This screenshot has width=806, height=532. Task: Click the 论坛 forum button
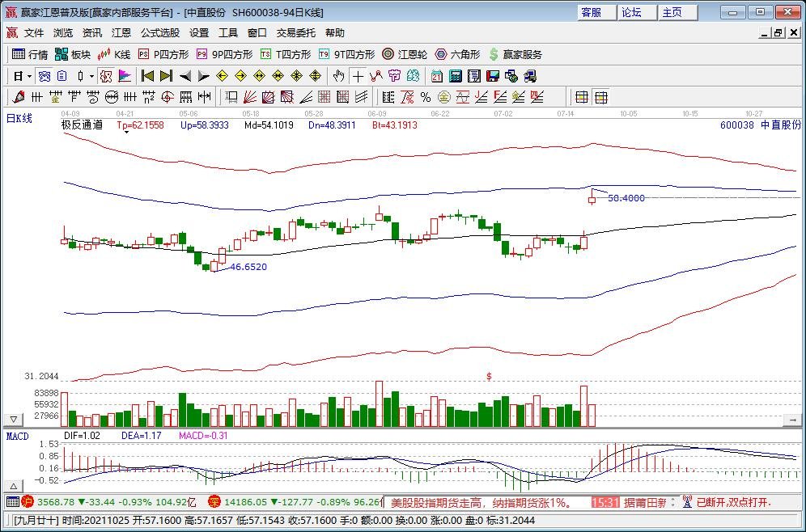coord(638,12)
